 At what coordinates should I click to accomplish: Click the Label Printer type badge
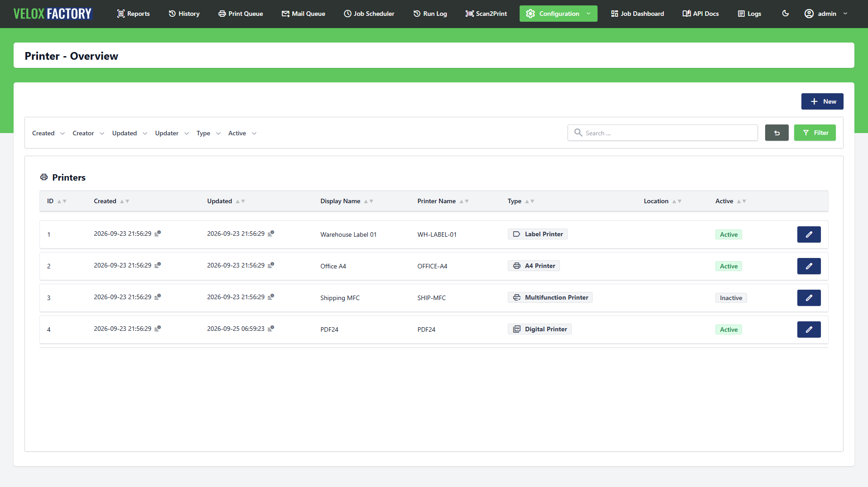[538, 234]
